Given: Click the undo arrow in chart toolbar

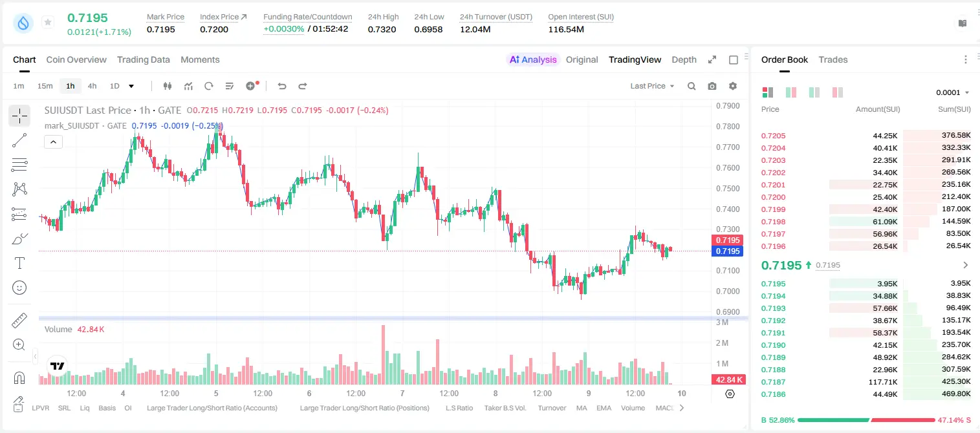Looking at the screenshot, I should 281,86.
